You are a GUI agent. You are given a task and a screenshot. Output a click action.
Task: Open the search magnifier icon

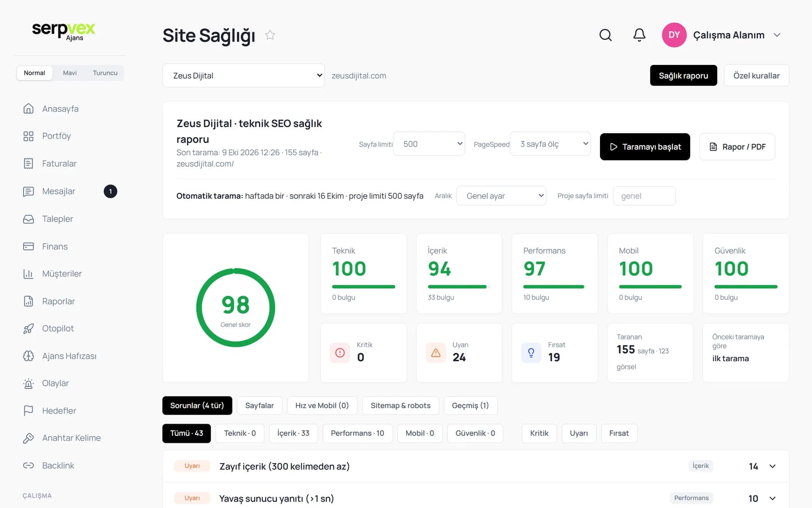pyautogui.click(x=605, y=35)
